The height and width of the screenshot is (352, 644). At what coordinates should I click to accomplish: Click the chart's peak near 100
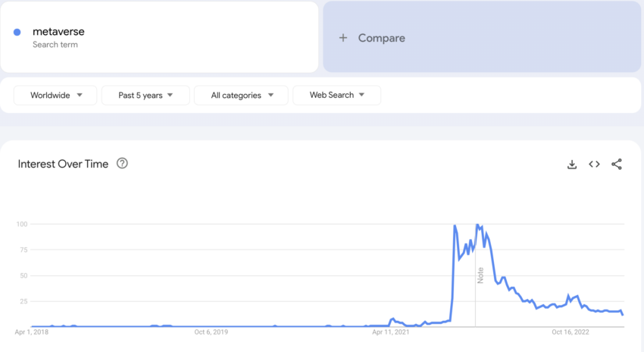455,226
